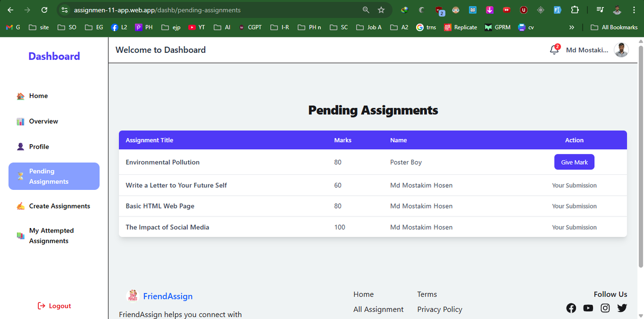Screen dimensions: 644x319
Task: Open the Twitter icon in footer
Action: pyautogui.click(x=622, y=308)
